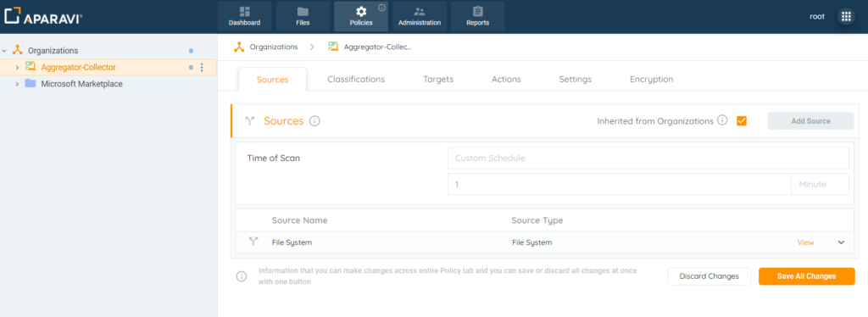This screenshot has width=868, height=317.
Task: Uncheck Inherited from Organizations checkbox
Action: [742, 120]
